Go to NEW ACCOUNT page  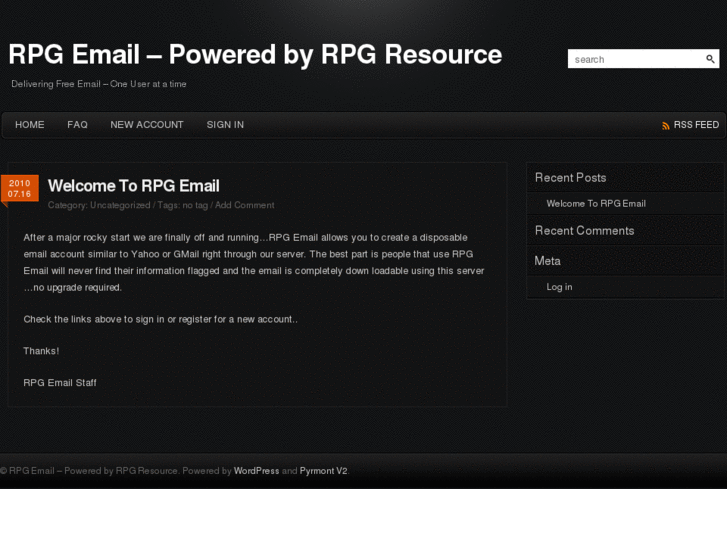147,125
